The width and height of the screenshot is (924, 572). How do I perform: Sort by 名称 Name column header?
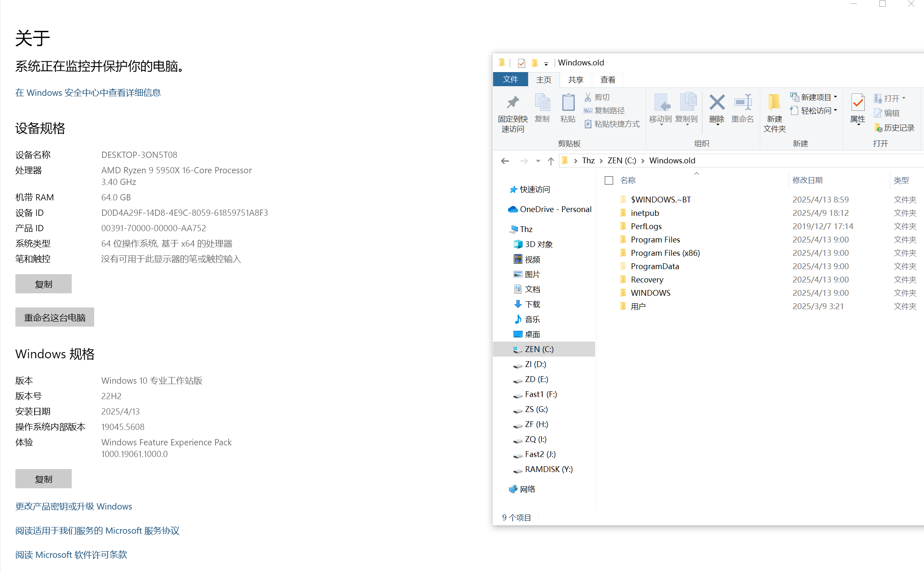click(628, 180)
